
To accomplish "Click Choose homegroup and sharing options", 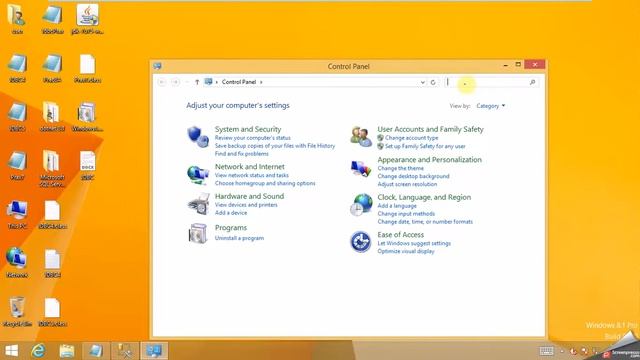I will 265,183.
